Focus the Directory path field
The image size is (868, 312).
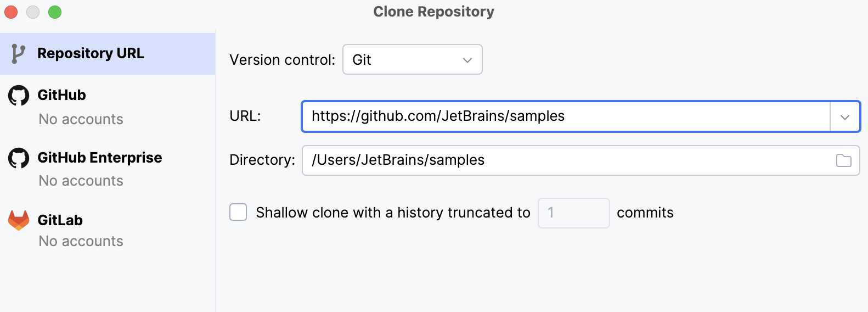[x=565, y=160]
